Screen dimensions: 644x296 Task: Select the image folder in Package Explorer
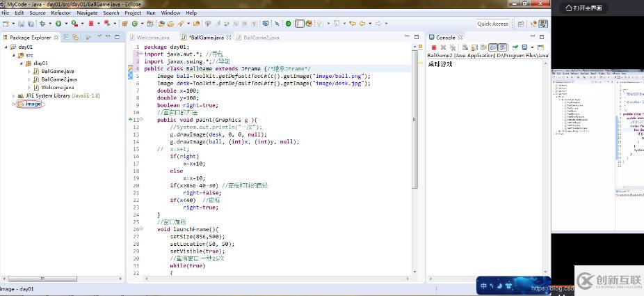pyautogui.click(x=33, y=104)
